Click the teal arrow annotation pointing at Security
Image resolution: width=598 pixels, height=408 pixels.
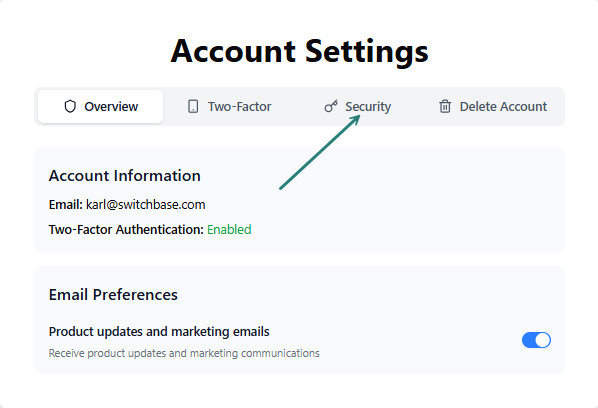(320, 153)
